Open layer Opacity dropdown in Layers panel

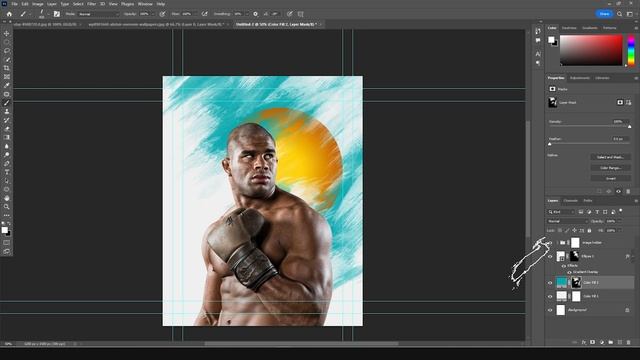click(620, 221)
